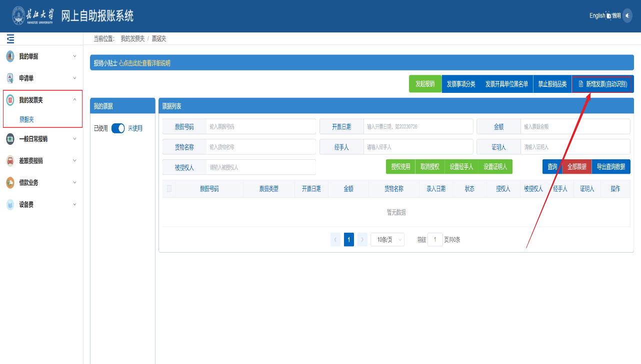
Task: Open the 报销小贴士 detailed instructions link
Action: click(144, 63)
